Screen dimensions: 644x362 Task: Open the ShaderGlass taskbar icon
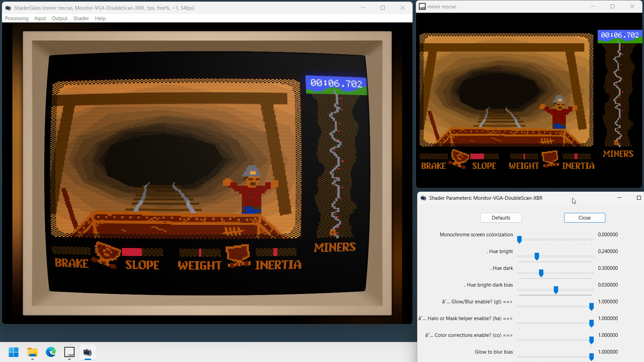pyautogui.click(x=88, y=352)
